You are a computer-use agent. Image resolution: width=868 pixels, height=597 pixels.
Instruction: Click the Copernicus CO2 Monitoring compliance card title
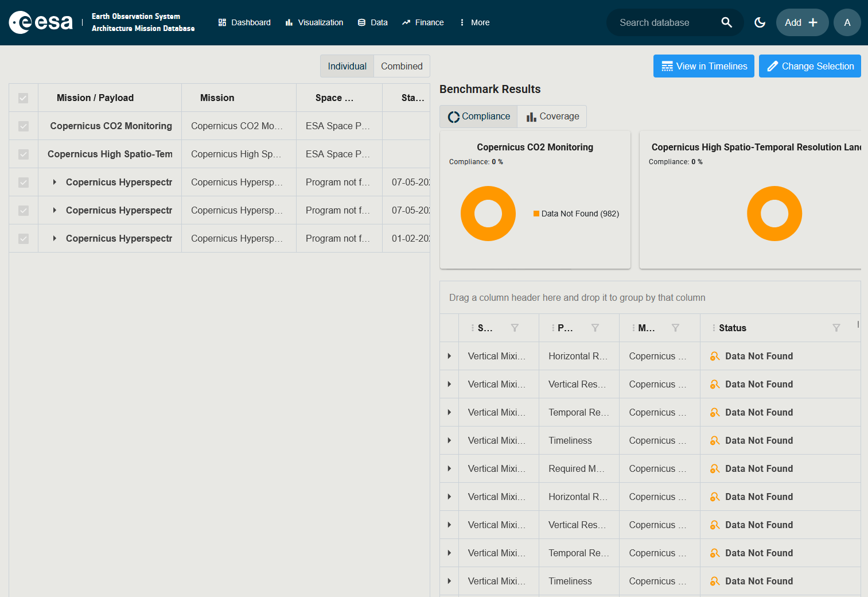click(535, 147)
